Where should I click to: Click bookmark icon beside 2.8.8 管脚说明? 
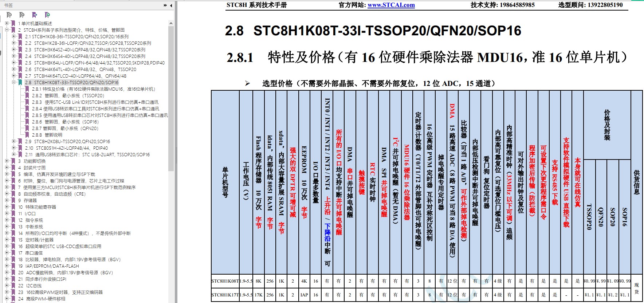coord(28,135)
